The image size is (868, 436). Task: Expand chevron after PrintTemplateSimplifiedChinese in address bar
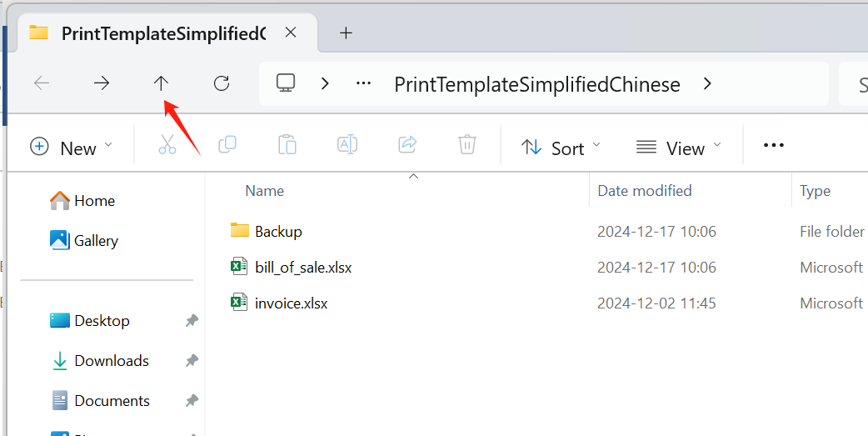707,83
